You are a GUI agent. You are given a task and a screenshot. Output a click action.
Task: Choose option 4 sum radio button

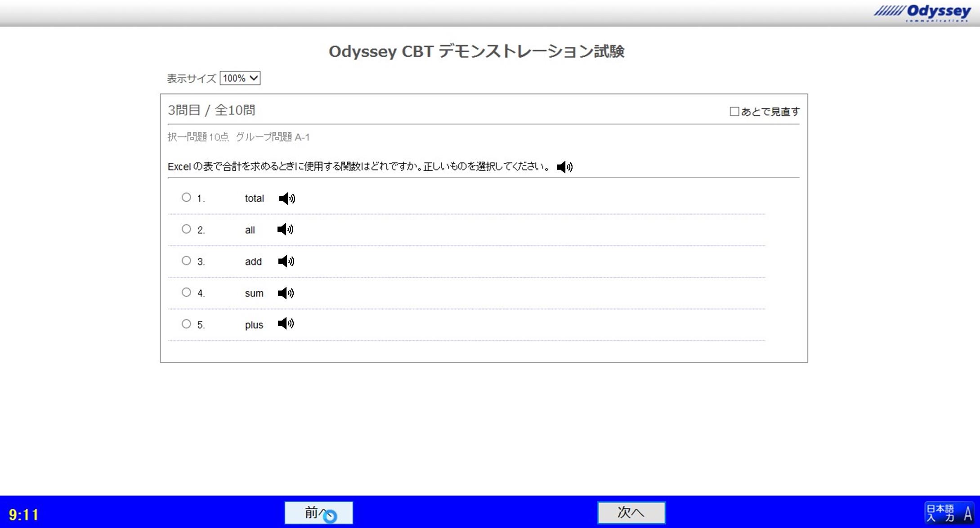click(x=186, y=293)
